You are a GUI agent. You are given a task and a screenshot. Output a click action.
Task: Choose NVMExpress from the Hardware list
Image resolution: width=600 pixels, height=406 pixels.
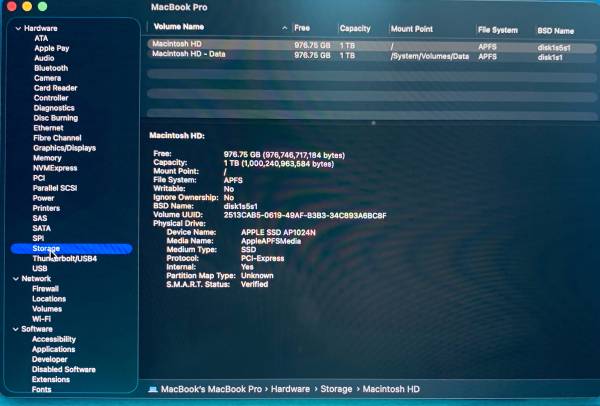(x=54, y=168)
